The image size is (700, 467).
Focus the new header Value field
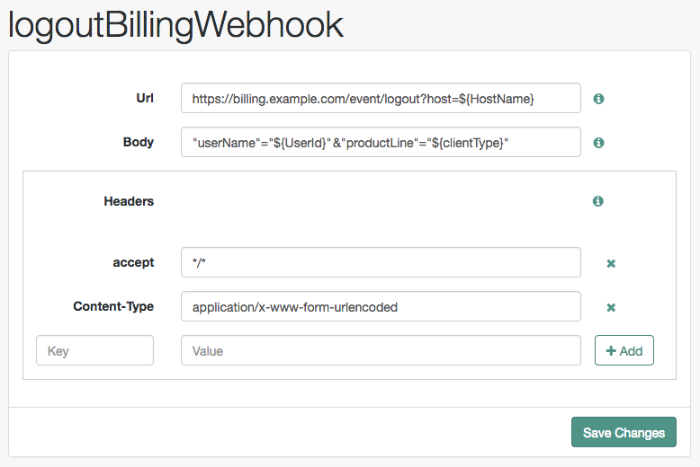381,350
